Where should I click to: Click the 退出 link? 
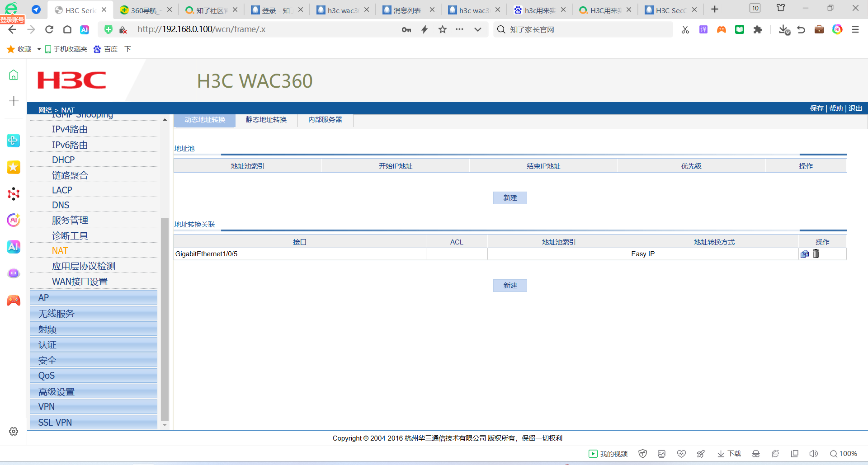(x=855, y=108)
